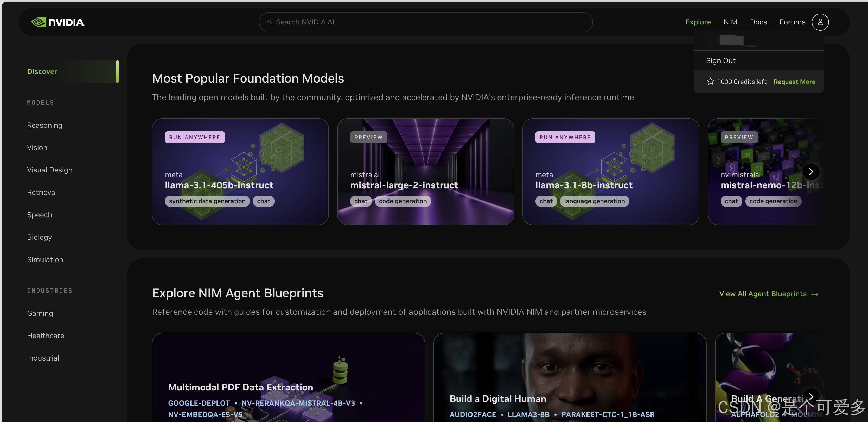Click Sign Out in account dropdown
The height and width of the screenshot is (422, 868).
[x=720, y=61]
